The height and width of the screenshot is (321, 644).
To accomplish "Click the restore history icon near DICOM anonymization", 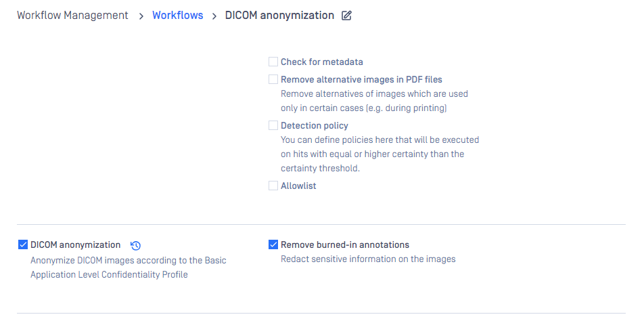I will 135,246.
